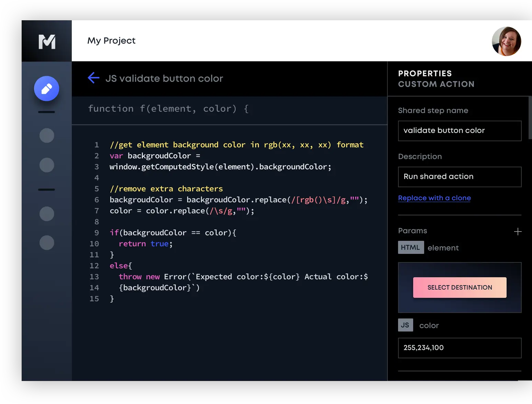Click the 'Params' section header
Image resolution: width=532 pixels, height=404 pixels.
point(412,231)
